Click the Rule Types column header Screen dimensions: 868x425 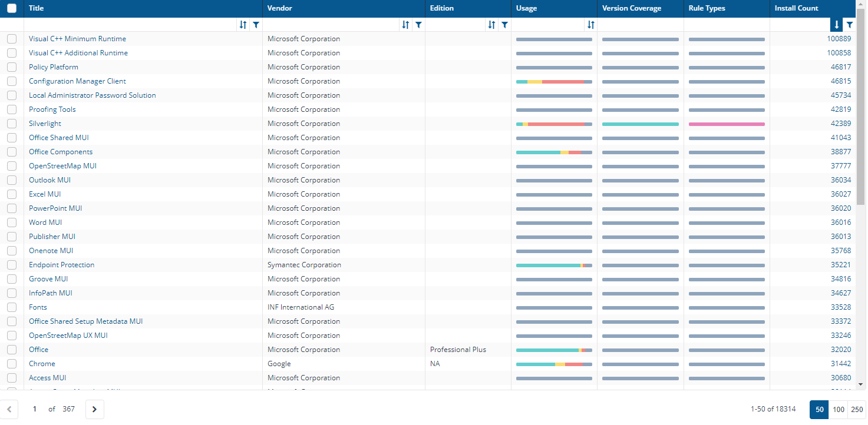[x=727, y=8]
